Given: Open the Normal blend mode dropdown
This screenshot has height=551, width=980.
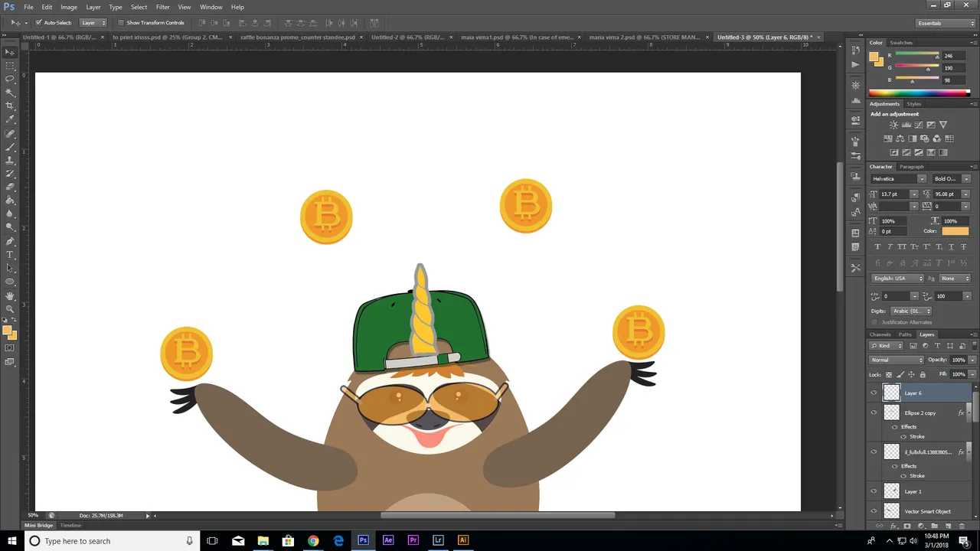Looking at the screenshot, I should point(897,360).
